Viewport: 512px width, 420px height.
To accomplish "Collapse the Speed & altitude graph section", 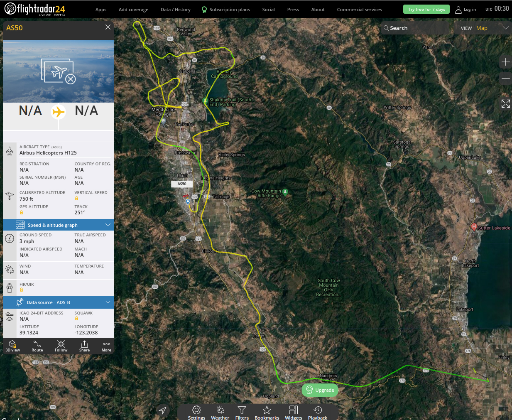I will [x=108, y=225].
